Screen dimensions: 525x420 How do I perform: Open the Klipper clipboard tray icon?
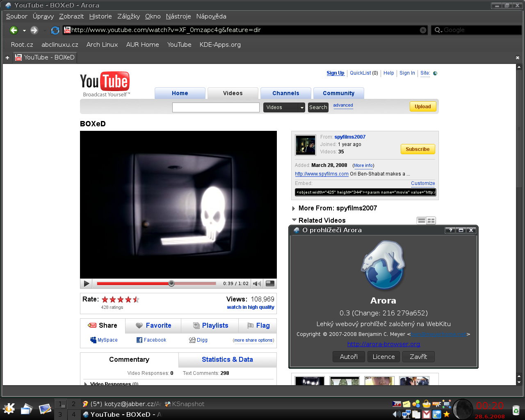[416, 414]
